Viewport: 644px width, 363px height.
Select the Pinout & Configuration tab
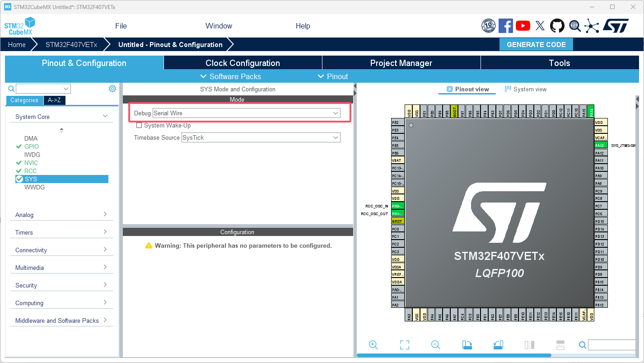[84, 63]
